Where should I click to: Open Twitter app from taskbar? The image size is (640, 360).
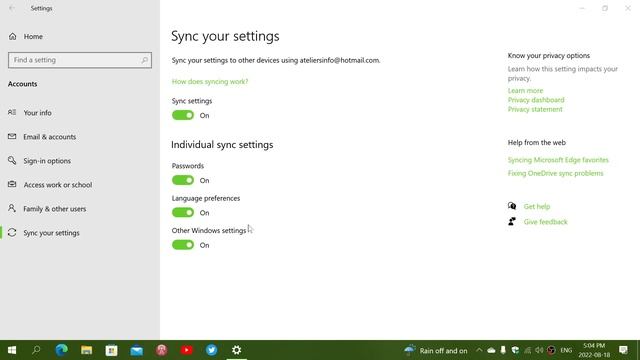tap(211, 350)
